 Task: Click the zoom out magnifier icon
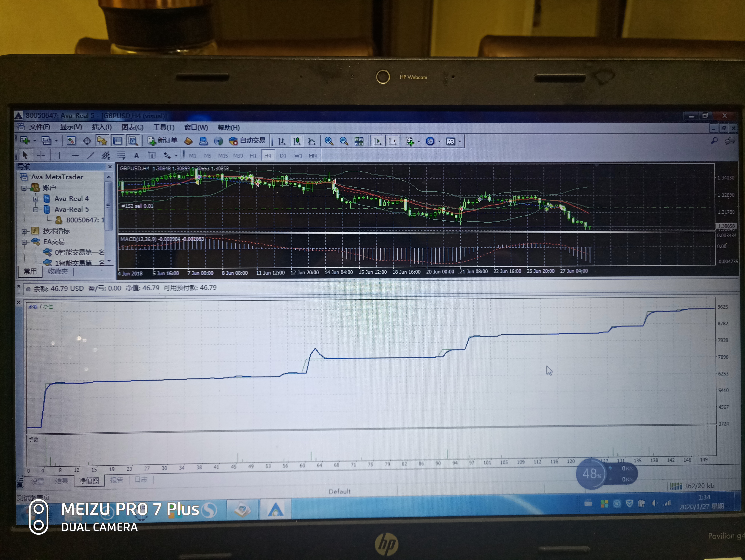343,141
